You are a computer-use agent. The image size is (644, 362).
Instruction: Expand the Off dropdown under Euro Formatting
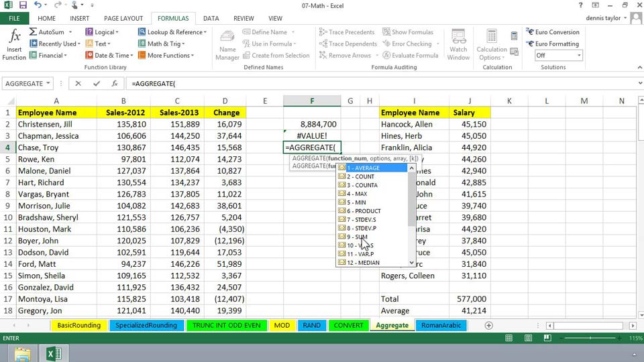click(x=578, y=56)
